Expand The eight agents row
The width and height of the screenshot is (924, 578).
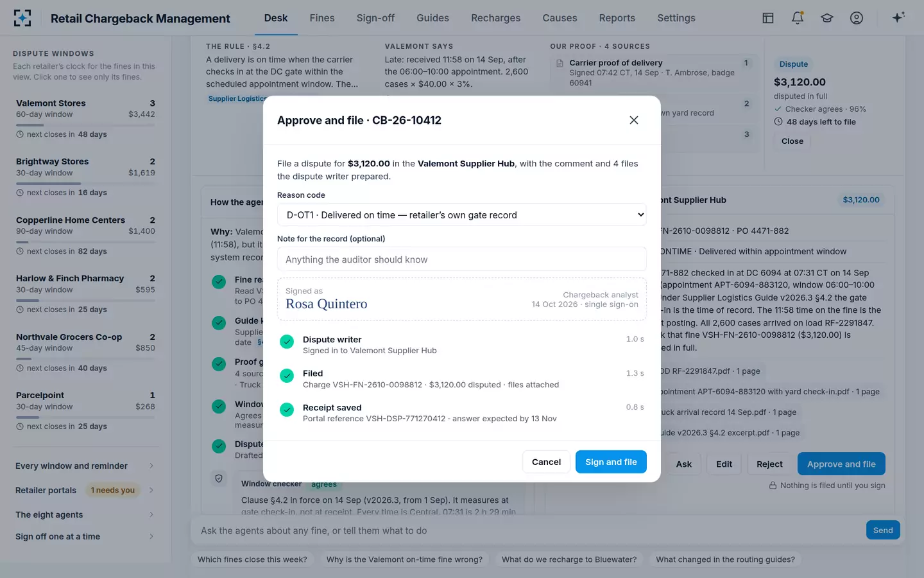pyautogui.click(x=85, y=514)
